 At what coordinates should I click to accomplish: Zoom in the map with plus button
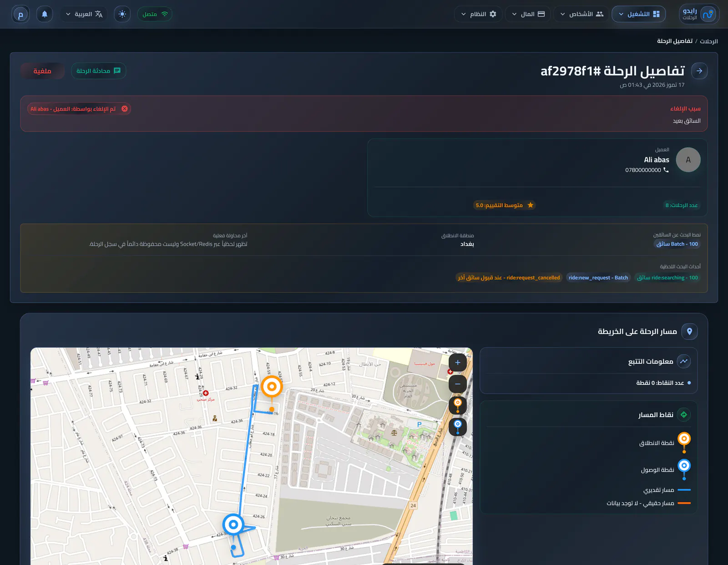[458, 362]
